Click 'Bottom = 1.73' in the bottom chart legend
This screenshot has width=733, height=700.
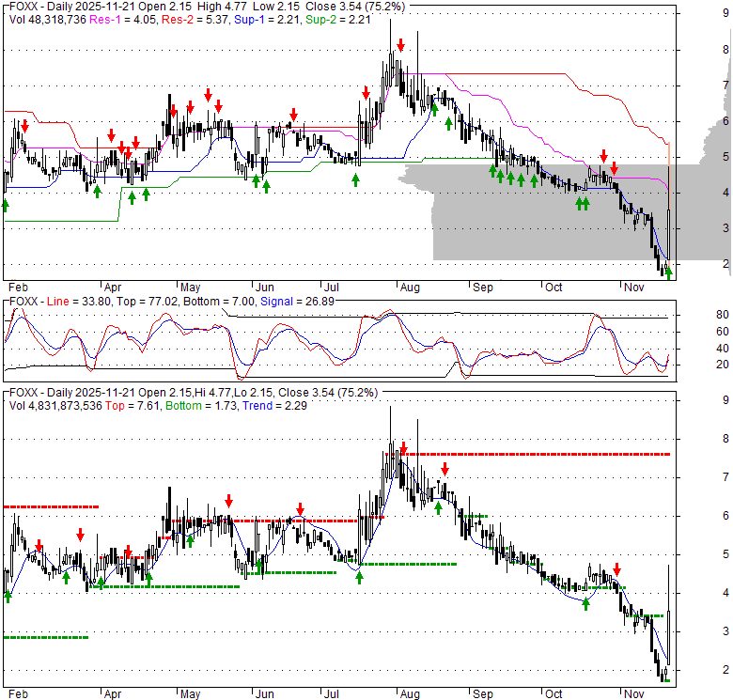pos(201,406)
